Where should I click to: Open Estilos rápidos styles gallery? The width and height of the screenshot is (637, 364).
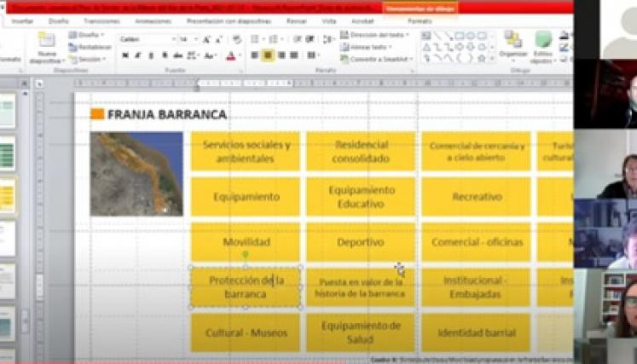pos(543,47)
